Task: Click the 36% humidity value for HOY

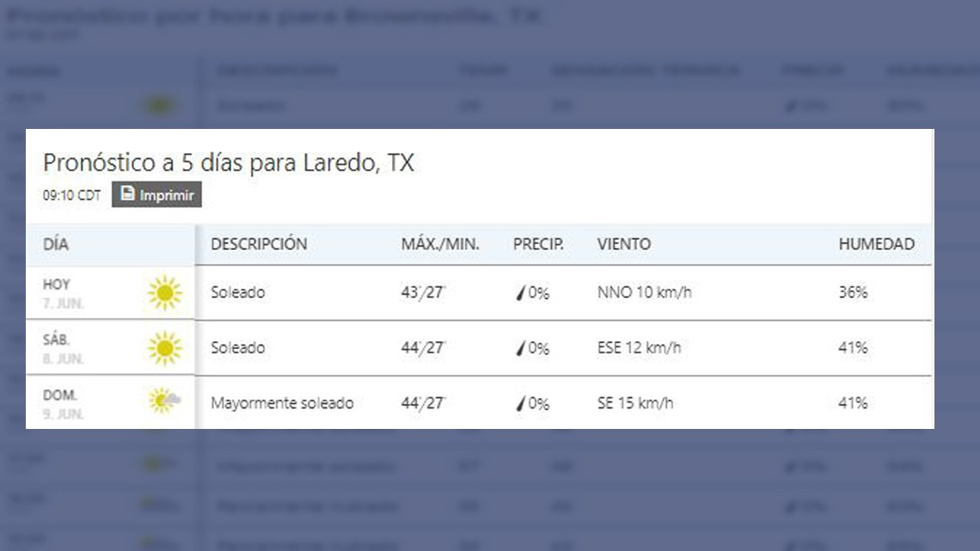Action: tap(852, 292)
